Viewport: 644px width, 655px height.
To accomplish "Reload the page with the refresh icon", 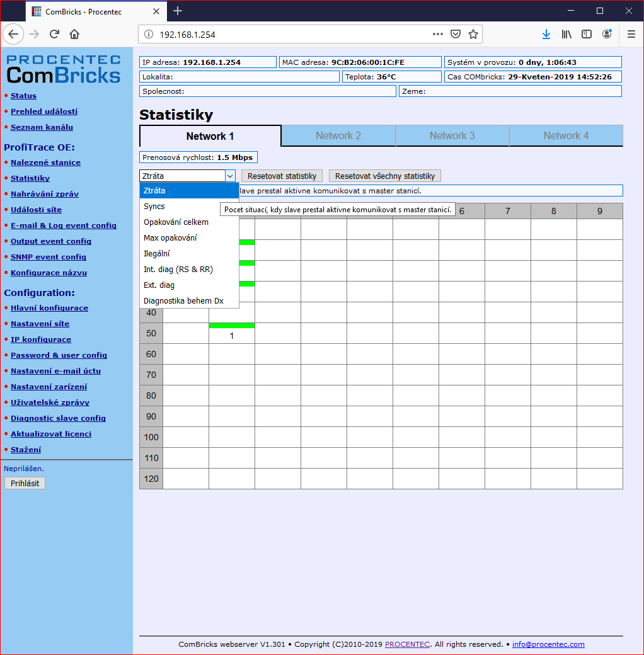I will click(54, 34).
